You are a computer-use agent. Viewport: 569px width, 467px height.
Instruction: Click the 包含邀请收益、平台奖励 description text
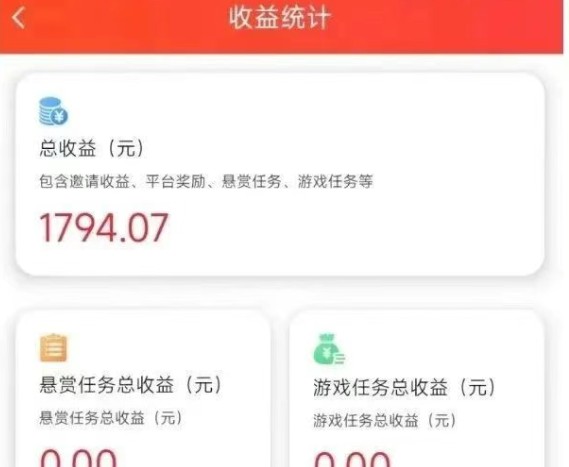pyautogui.click(x=206, y=181)
